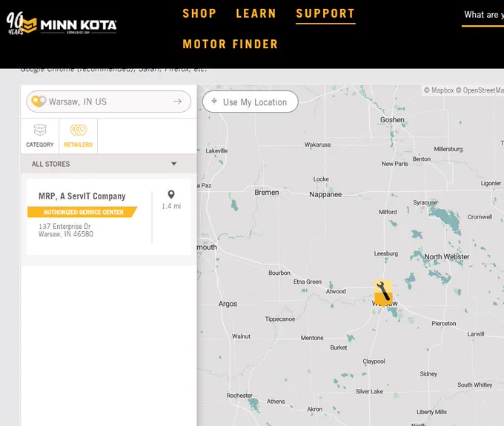The width and height of the screenshot is (504, 426).
Task: Click the Argos label on map
Action: pyautogui.click(x=228, y=304)
